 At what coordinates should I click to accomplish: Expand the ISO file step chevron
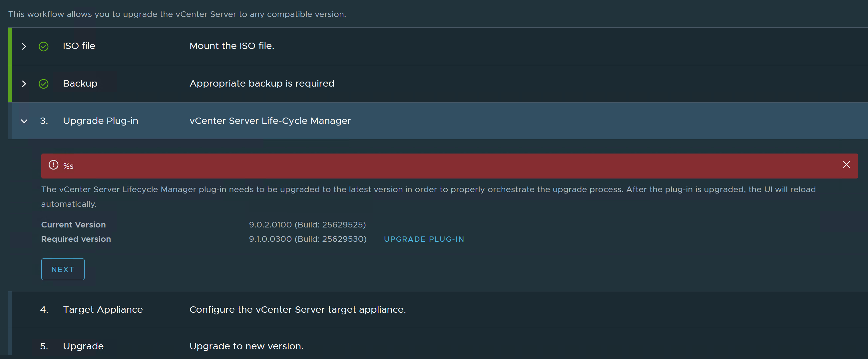coord(24,47)
